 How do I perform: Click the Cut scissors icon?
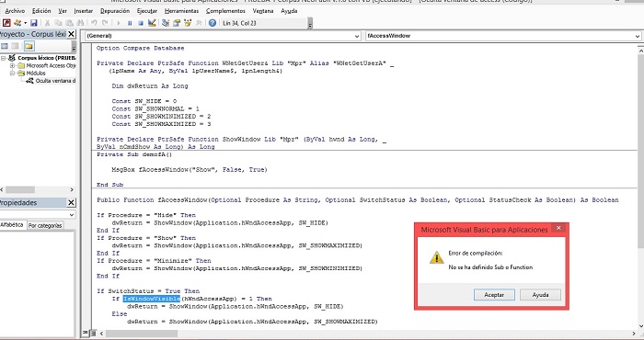(x=48, y=23)
